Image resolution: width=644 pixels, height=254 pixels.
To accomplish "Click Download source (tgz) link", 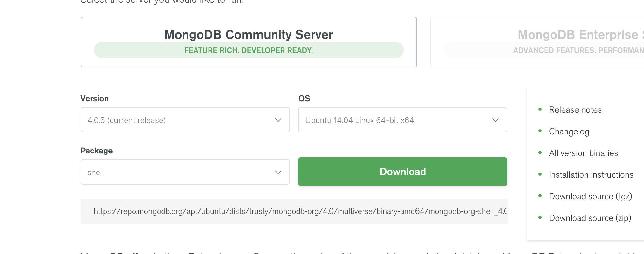I will pos(590,196).
